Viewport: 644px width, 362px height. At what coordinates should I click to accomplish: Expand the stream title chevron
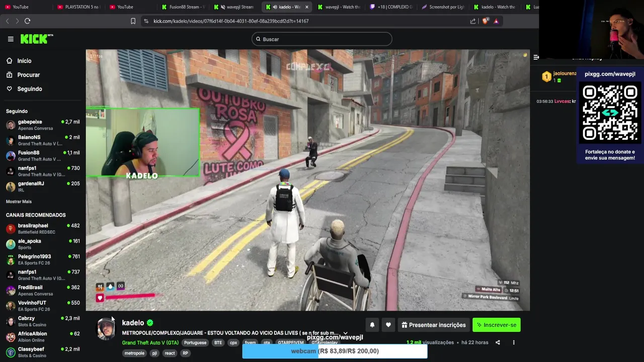point(345,333)
